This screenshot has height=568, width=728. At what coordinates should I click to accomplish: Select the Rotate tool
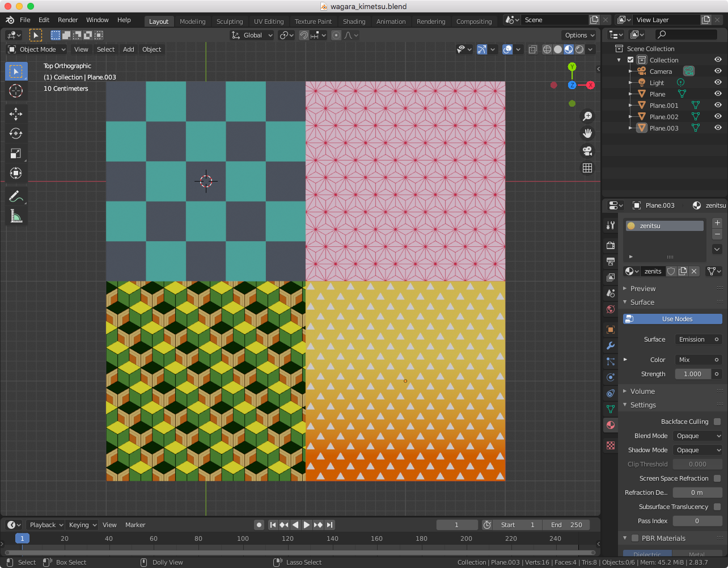coord(16,134)
